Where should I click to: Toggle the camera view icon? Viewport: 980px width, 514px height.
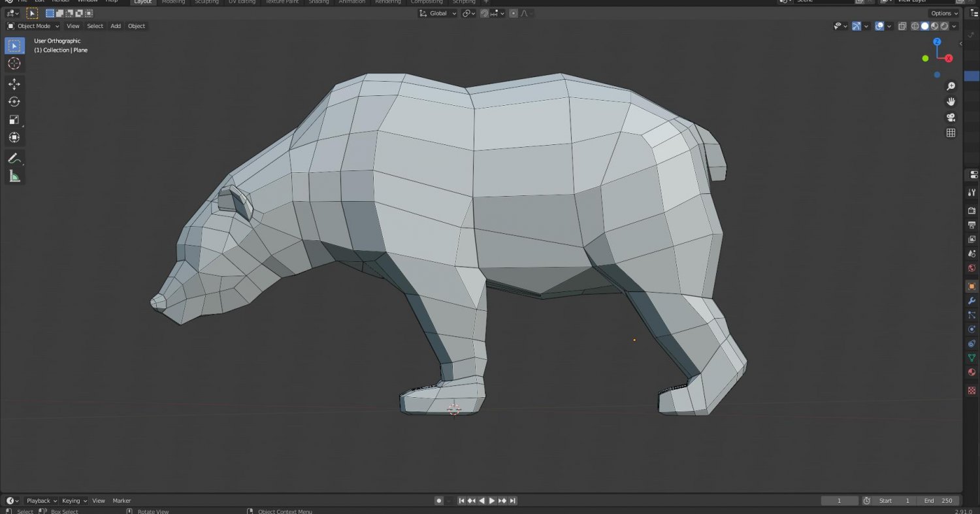coord(951,118)
